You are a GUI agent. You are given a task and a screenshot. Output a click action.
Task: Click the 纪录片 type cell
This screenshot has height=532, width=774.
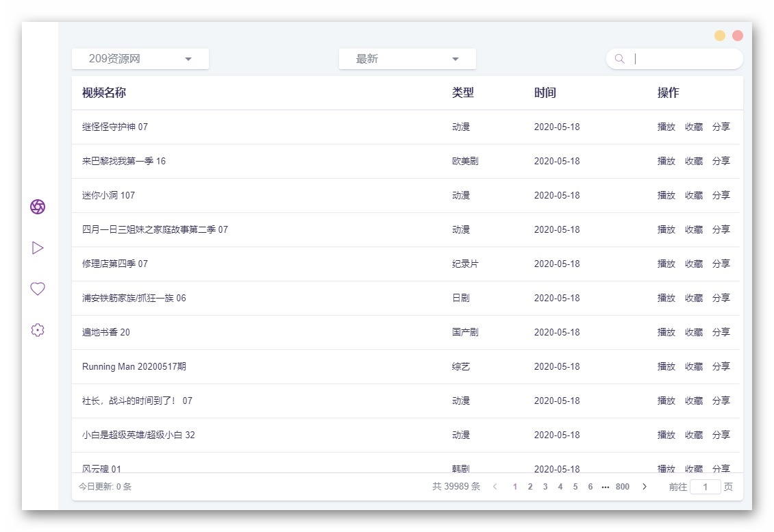coord(465,264)
